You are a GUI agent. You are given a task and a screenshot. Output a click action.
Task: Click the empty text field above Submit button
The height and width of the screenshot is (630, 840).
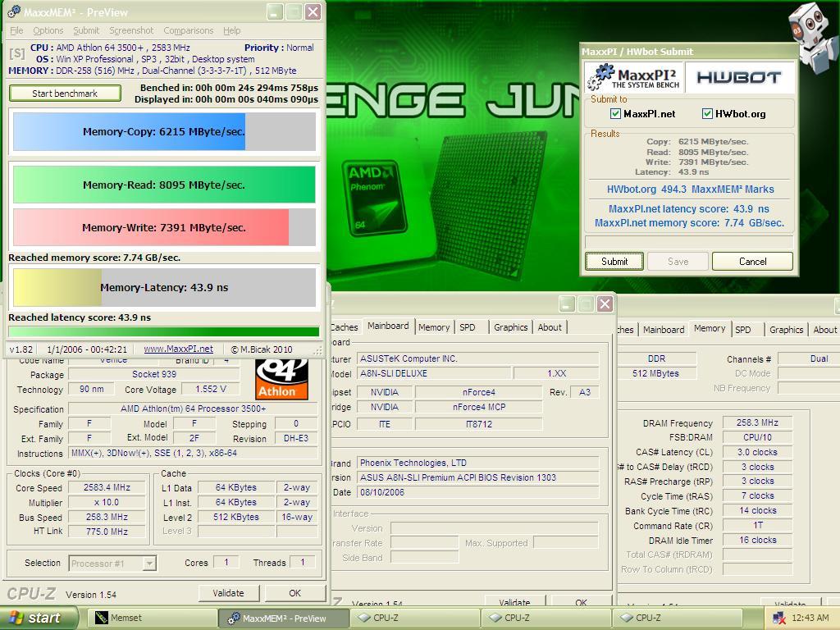pos(689,242)
